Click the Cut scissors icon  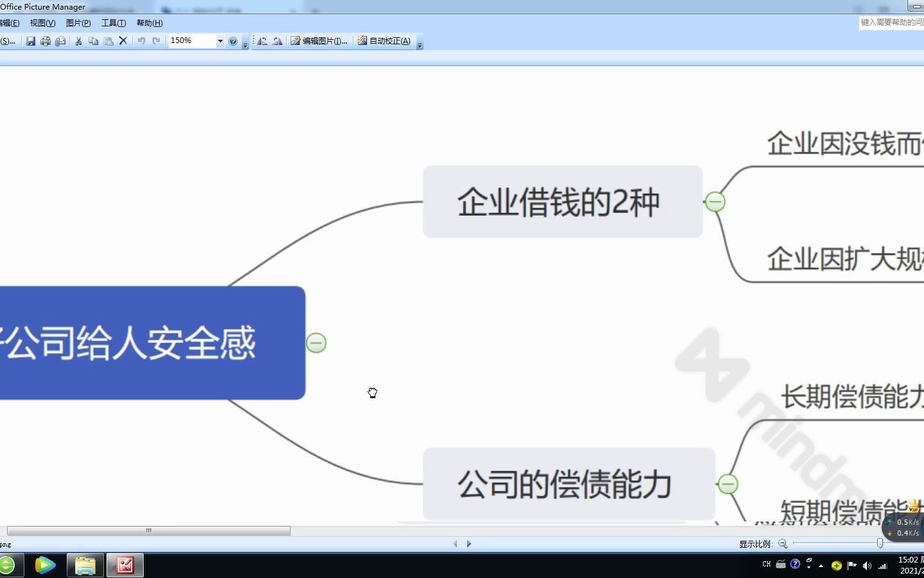point(78,41)
